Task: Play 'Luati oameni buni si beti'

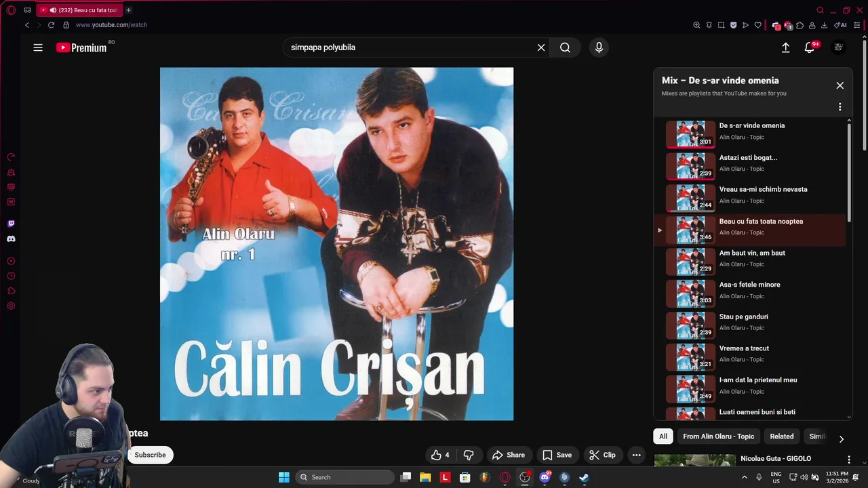Action: (751, 413)
